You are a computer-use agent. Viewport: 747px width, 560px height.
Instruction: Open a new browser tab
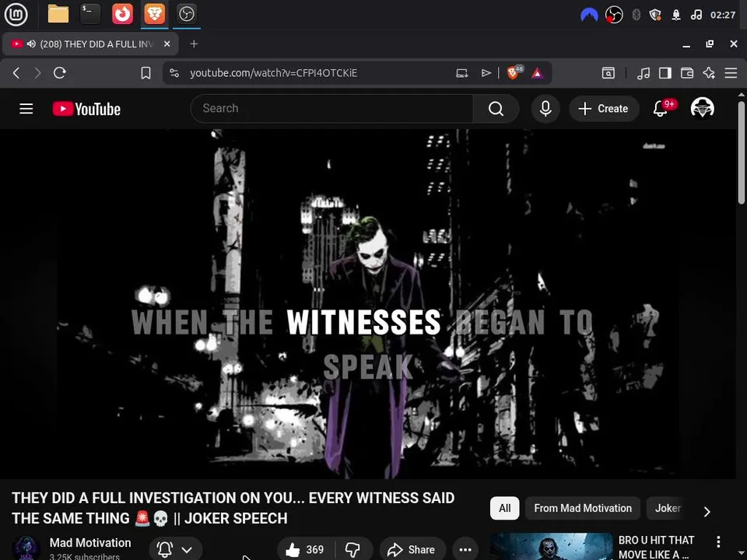click(194, 44)
